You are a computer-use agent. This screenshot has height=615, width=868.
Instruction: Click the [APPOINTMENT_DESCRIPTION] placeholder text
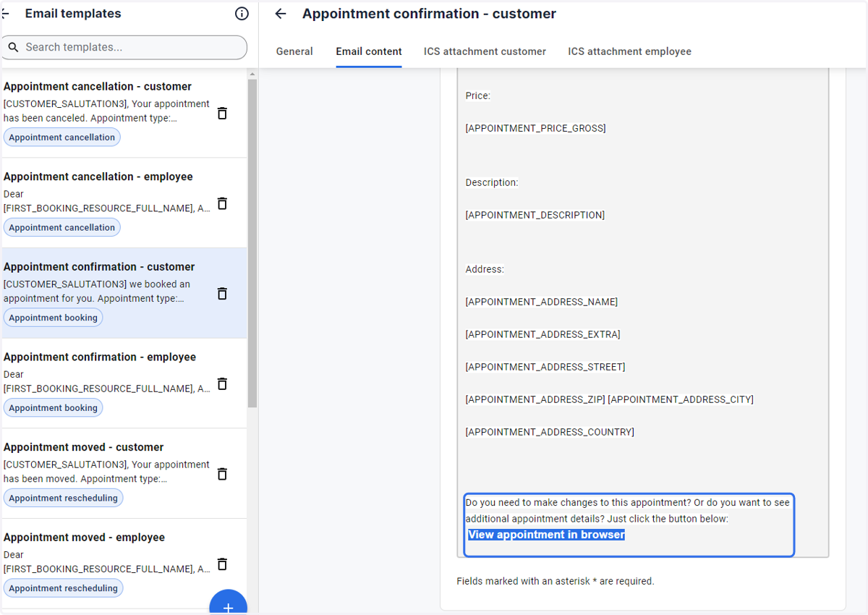pos(535,215)
